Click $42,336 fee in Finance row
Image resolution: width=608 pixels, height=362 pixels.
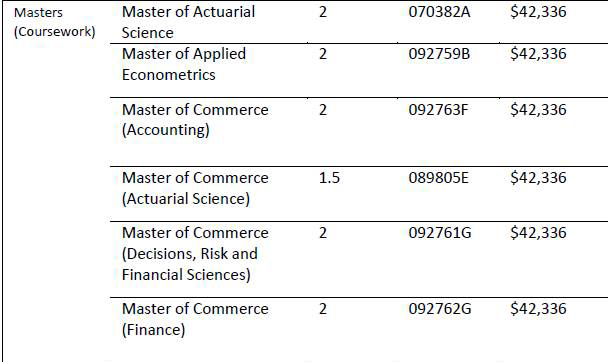pyautogui.click(x=538, y=309)
